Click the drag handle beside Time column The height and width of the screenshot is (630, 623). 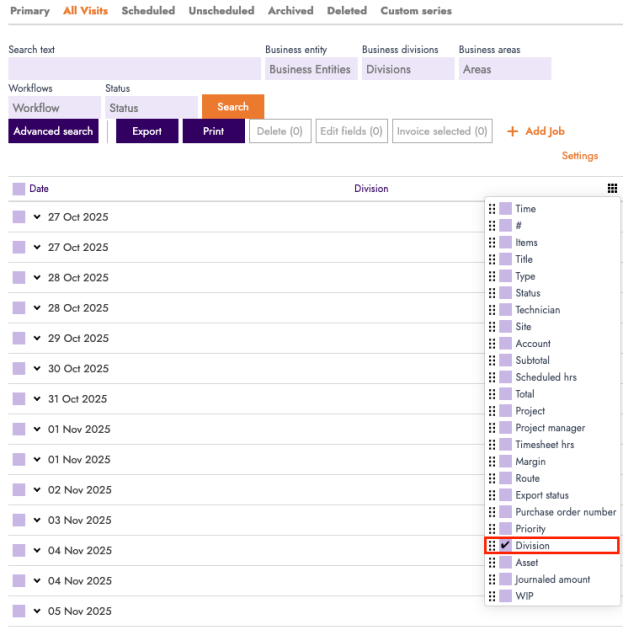pos(492,209)
